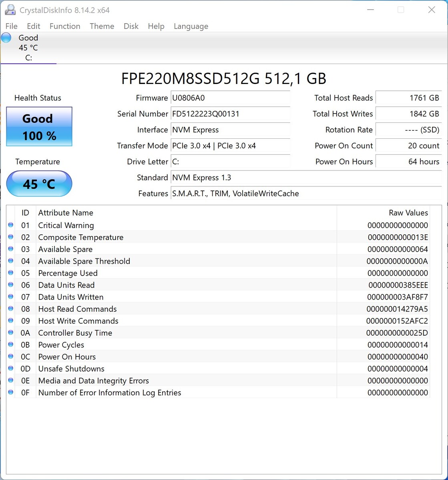Open the Language menu

pyautogui.click(x=191, y=26)
